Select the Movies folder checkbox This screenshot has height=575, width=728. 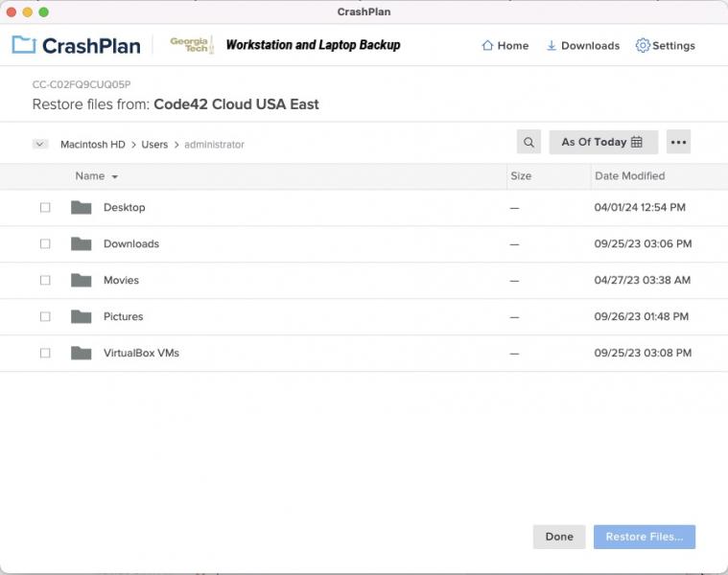coord(45,280)
